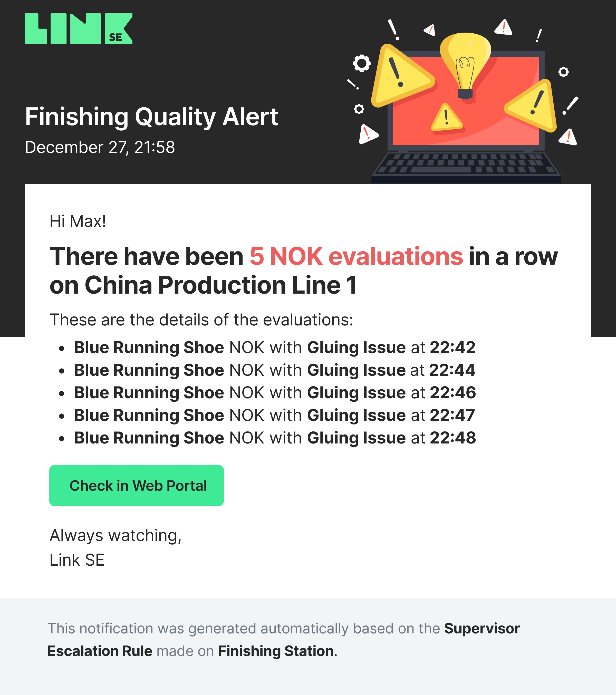Select the evaluation entry at 22:46
The height and width of the screenshot is (695, 616).
pyautogui.click(x=275, y=392)
